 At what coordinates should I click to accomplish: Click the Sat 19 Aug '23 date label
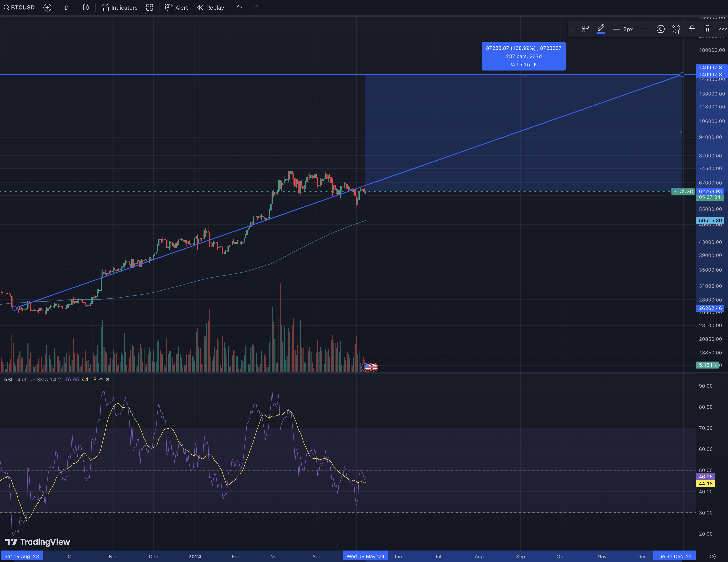[22, 556]
